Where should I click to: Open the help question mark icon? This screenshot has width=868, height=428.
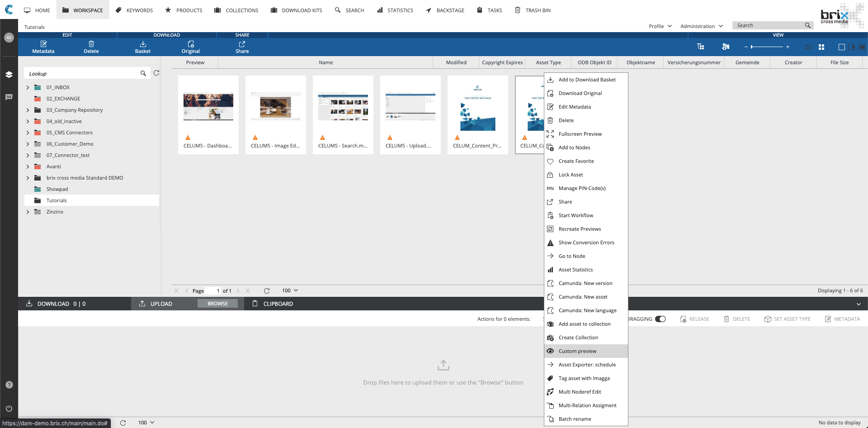9,385
